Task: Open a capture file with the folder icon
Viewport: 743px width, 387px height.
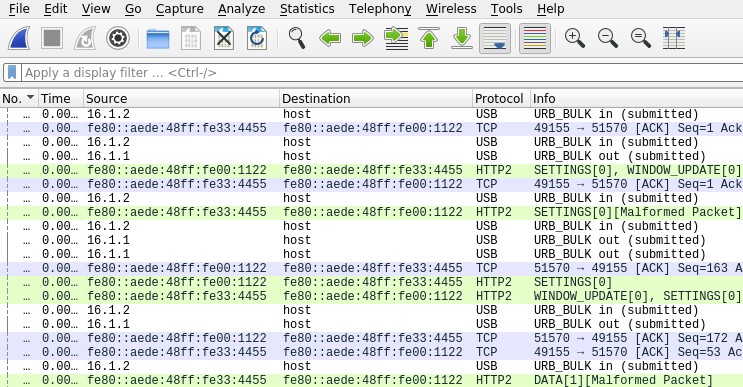Action: (x=158, y=38)
